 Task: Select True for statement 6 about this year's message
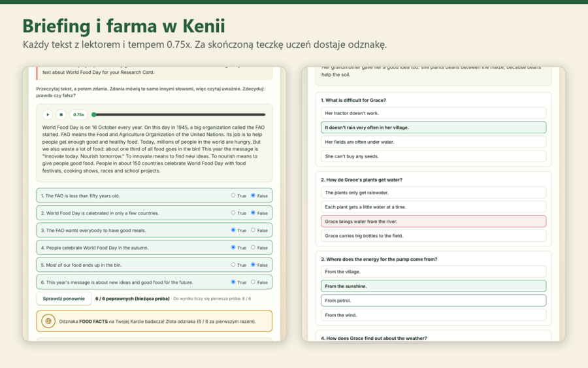coord(233,282)
